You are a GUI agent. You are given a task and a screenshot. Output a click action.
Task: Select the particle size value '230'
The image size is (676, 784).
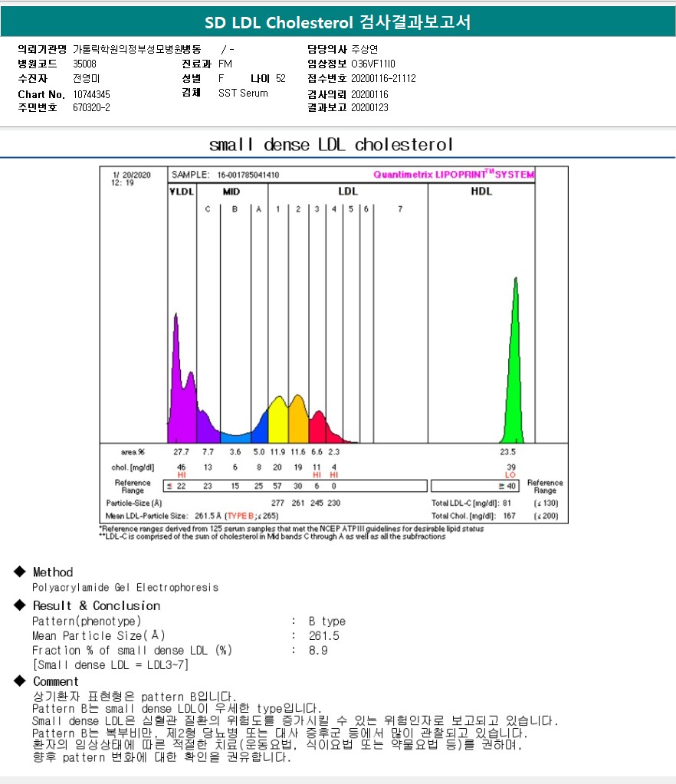point(334,503)
